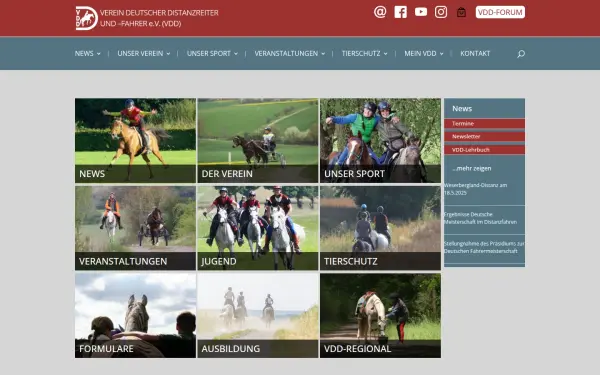
Task: Go to the VDD-FORUM button
Action: pyautogui.click(x=500, y=12)
